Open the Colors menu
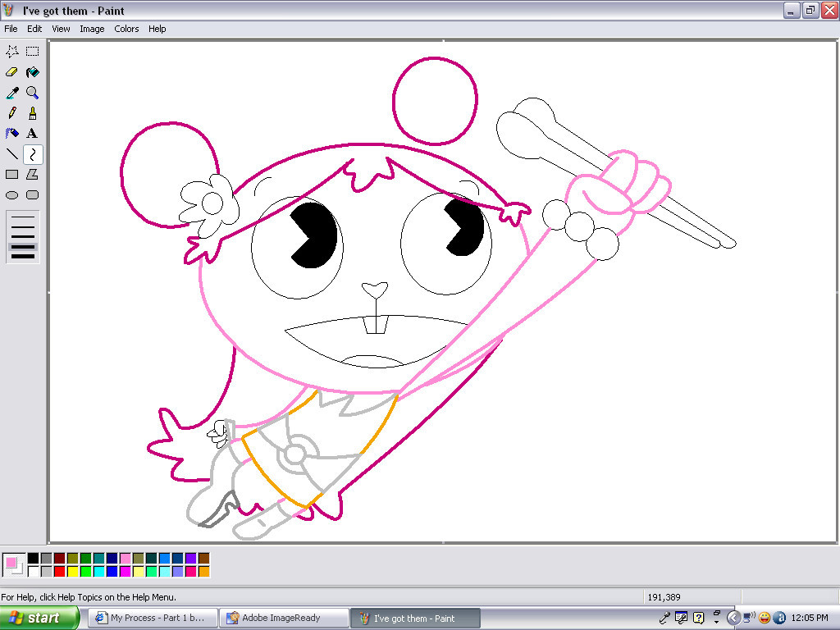 [x=126, y=29]
